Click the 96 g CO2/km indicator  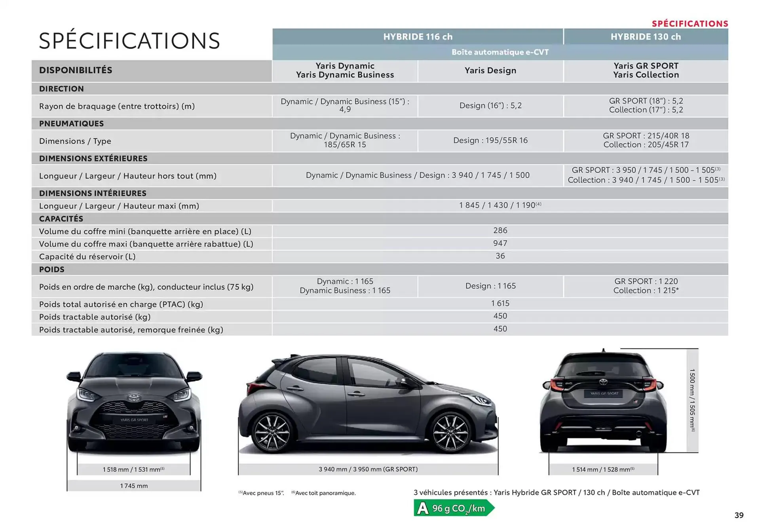[459, 507]
